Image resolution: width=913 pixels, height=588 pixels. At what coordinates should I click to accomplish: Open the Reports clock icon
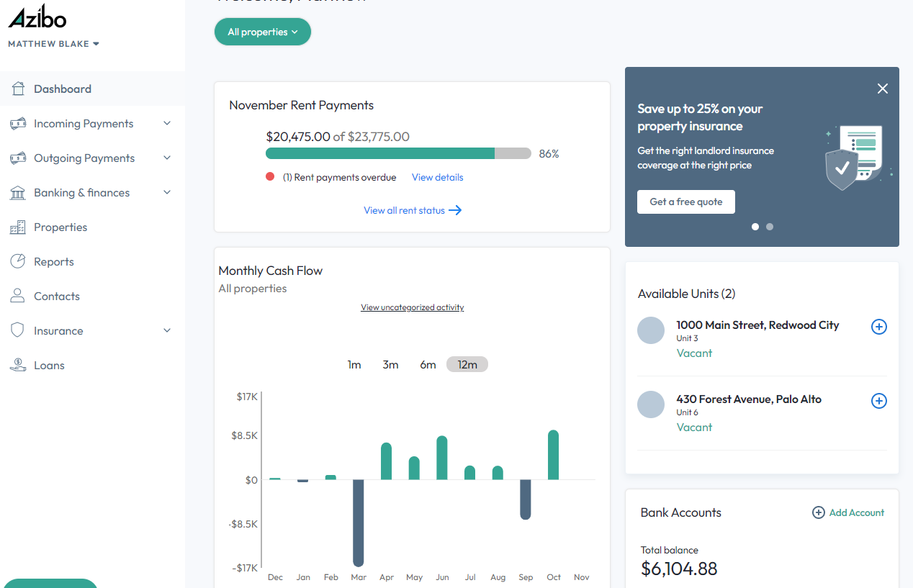19,261
